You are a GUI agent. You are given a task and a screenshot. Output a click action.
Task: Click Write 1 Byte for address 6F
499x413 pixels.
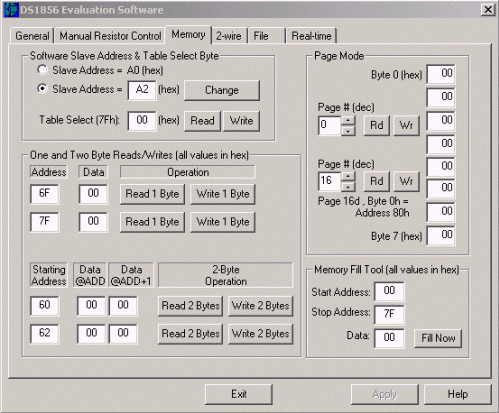[223, 194]
